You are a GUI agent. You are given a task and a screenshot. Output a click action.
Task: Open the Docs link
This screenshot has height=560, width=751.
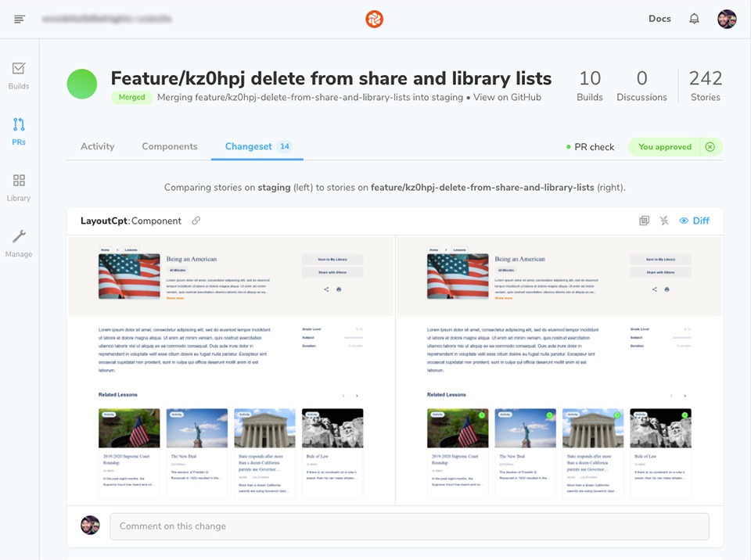(659, 19)
